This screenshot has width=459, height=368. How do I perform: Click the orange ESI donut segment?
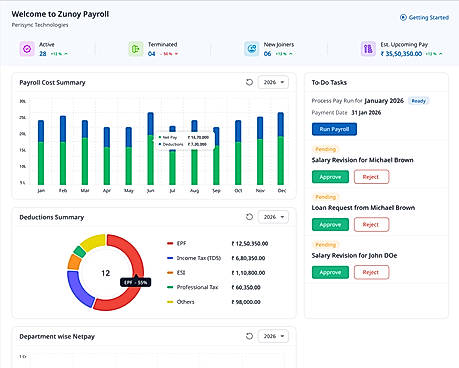pos(74,262)
